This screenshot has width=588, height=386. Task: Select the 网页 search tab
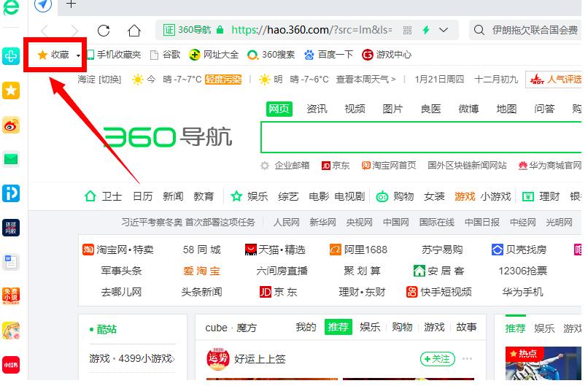(x=279, y=109)
